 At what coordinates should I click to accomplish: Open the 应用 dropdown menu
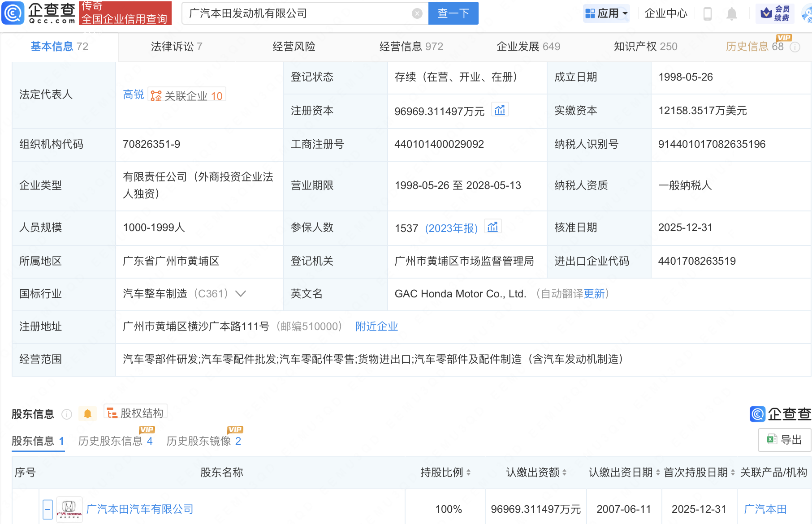point(607,13)
